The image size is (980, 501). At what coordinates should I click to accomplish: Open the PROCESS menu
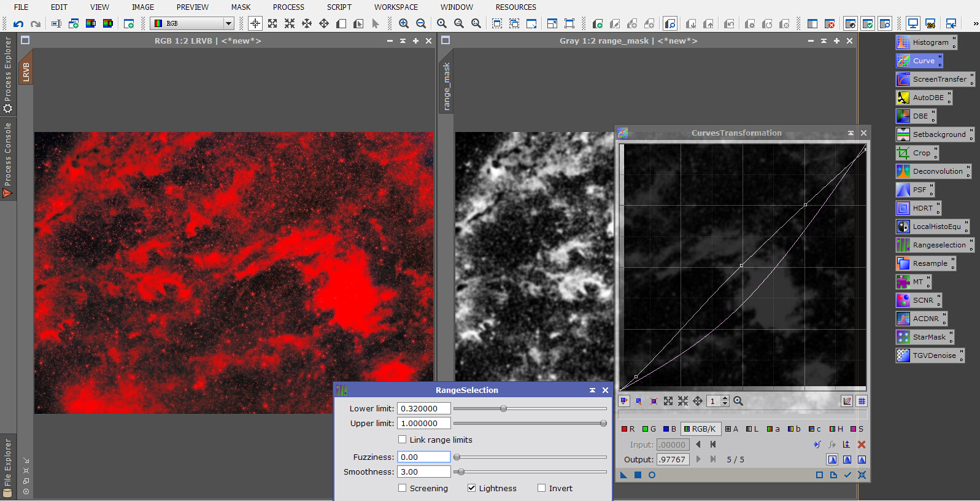pos(288,7)
